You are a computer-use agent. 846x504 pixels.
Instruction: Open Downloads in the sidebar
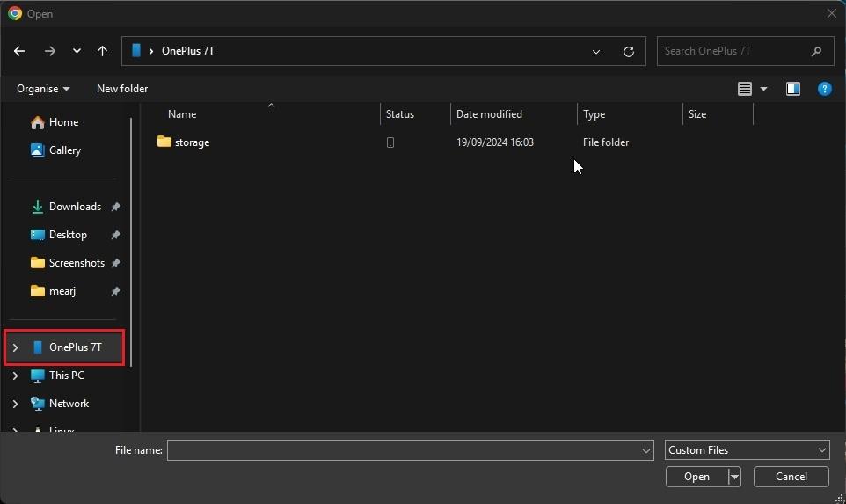pos(75,206)
